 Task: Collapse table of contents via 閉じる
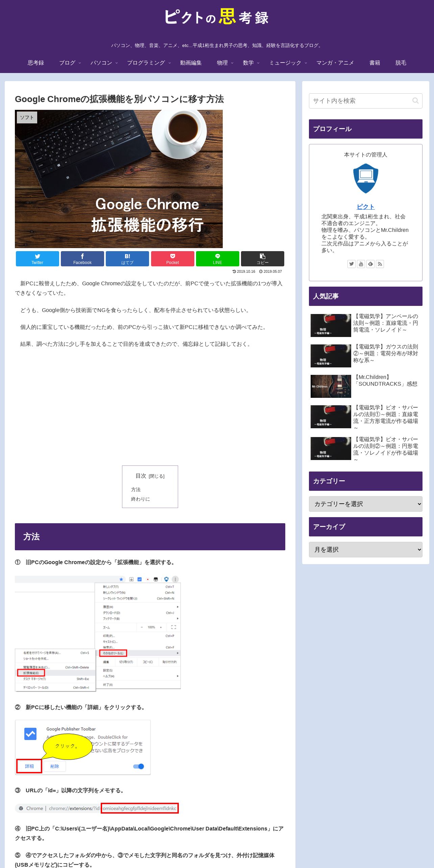(156, 476)
